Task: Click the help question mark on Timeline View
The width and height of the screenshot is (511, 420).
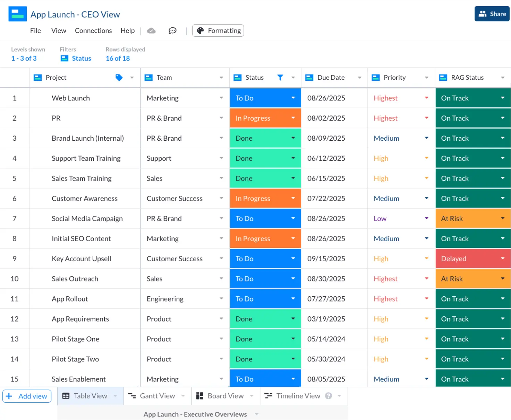Action: (328, 396)
